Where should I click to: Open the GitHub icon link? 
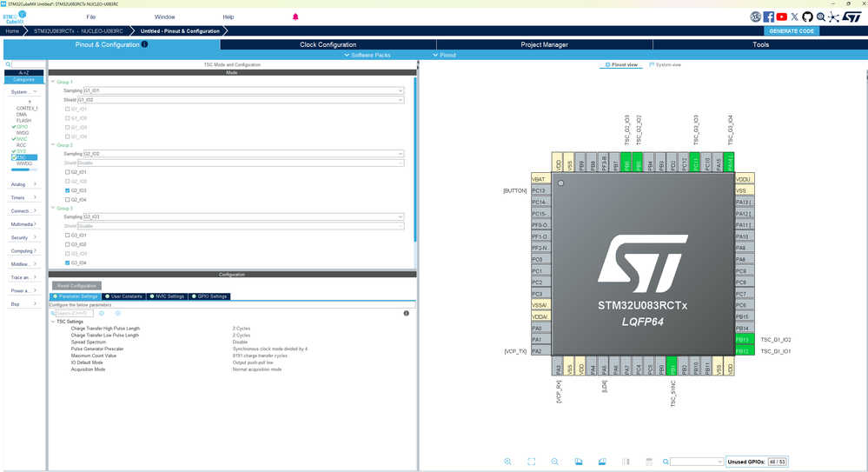pyautogui.click(x=808, y=17)
